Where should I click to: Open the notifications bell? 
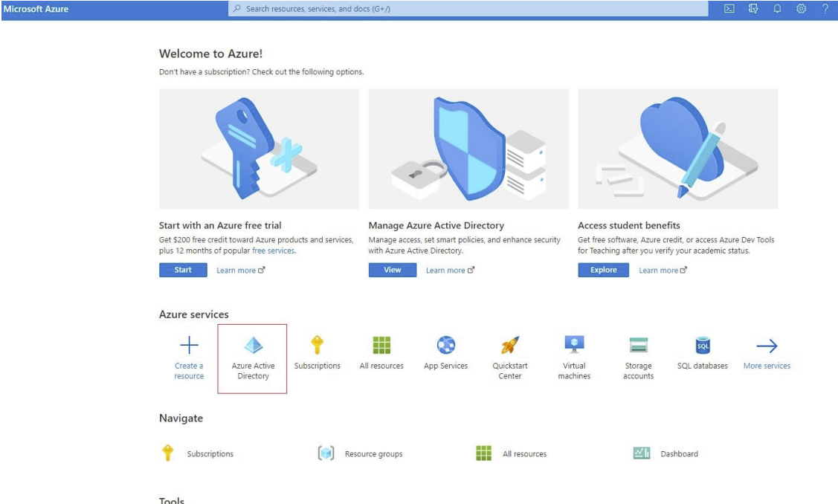coord(777,9)
